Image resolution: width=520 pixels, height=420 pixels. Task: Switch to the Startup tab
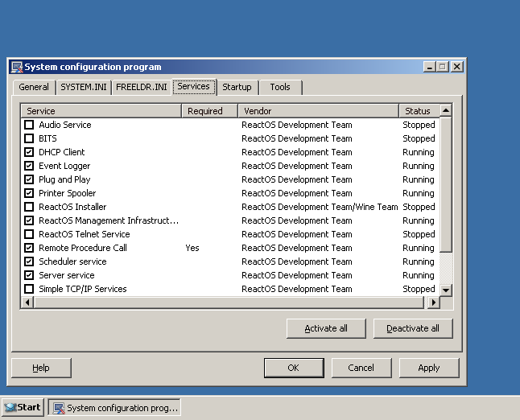click(x=237, y=87)
